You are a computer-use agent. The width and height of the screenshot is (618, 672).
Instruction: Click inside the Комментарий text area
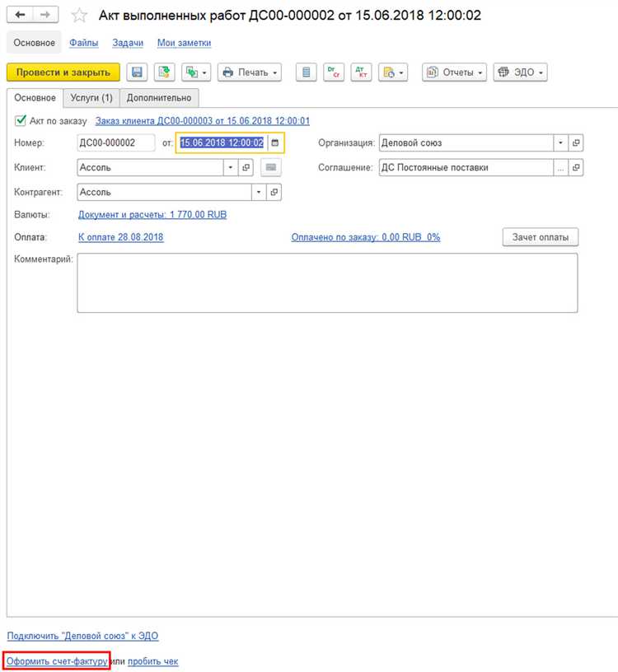click(327, 282)
